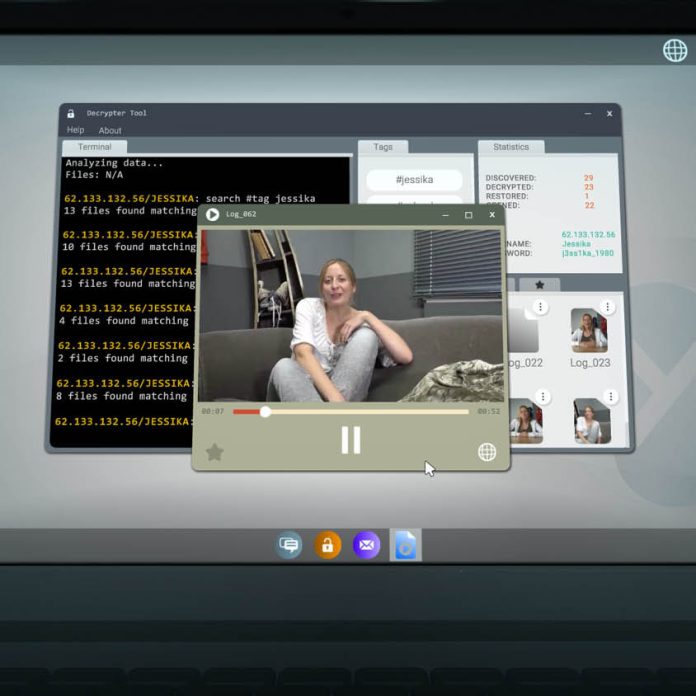Click the total time 00:52 in player
Viewport: 696px width, 696px height.
[489, 411]
